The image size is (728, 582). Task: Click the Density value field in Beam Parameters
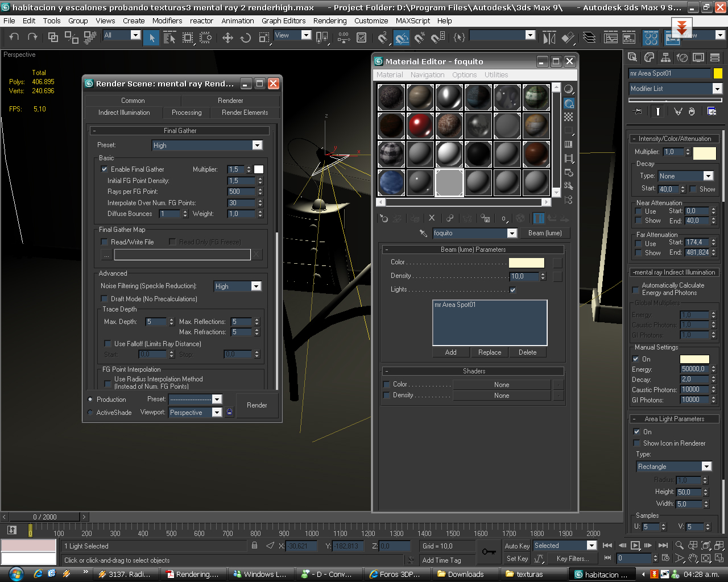pos(525,276)
